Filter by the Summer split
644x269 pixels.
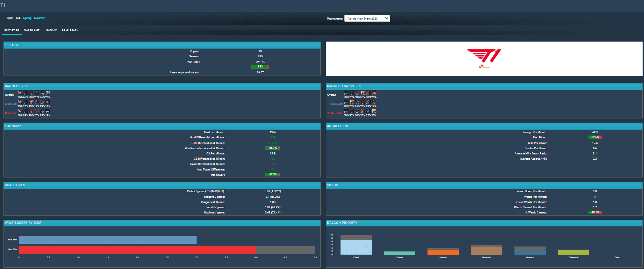pyautogui.click(x=40, y=18)
